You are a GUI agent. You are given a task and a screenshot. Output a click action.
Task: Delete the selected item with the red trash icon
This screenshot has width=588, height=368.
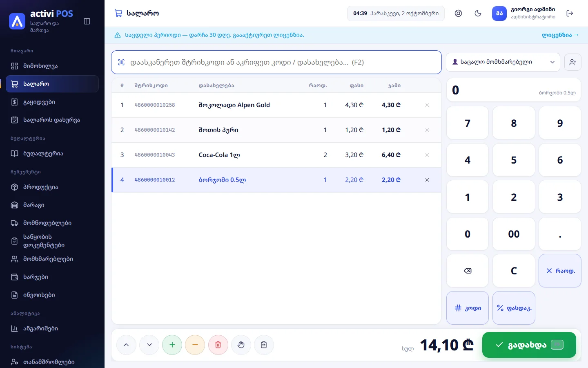(x=218, y=345)
